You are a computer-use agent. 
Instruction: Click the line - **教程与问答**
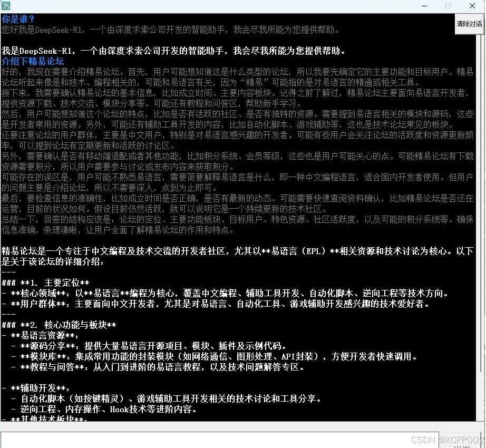coord(158,367)
